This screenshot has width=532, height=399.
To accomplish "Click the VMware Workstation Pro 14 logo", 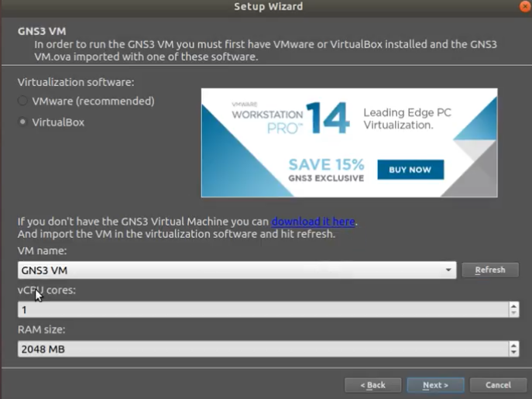I will tap(290, 119).
